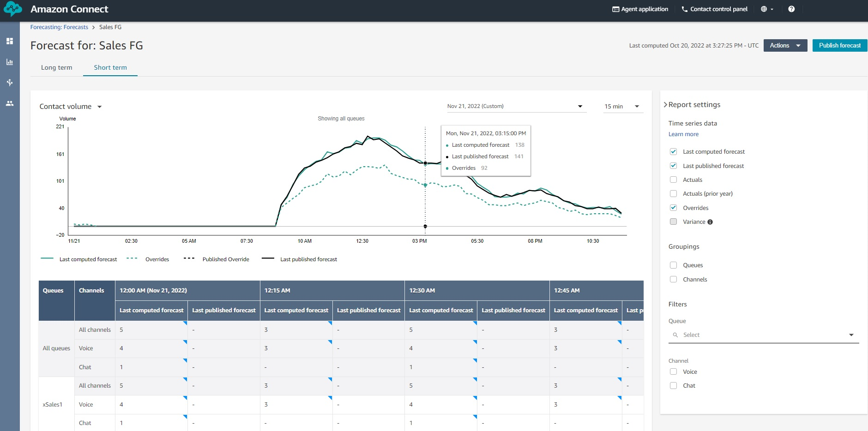
Task: Open the help question mark icon
Action: tap(791, 9)
